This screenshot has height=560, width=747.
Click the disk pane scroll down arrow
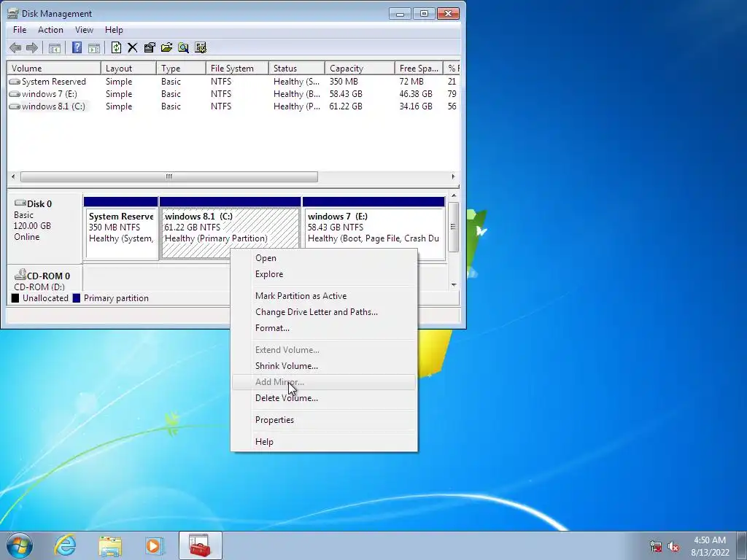tap(454, 285)
